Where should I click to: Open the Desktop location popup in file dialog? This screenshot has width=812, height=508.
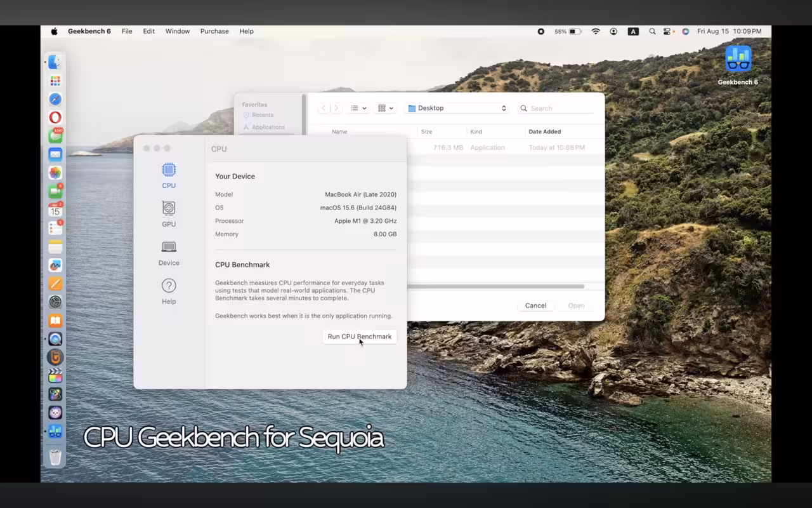pyautogui.click(x=457, y=108)
